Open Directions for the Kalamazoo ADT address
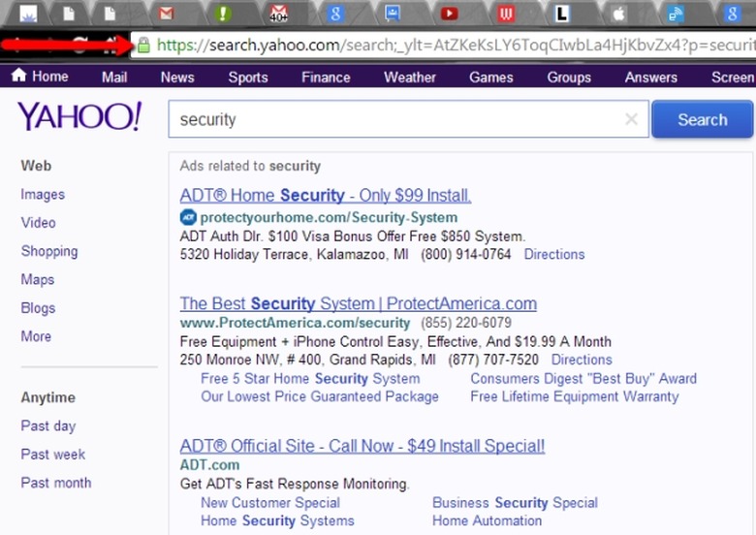The width and height of the screenshot is (756, 535). [554, 254]
